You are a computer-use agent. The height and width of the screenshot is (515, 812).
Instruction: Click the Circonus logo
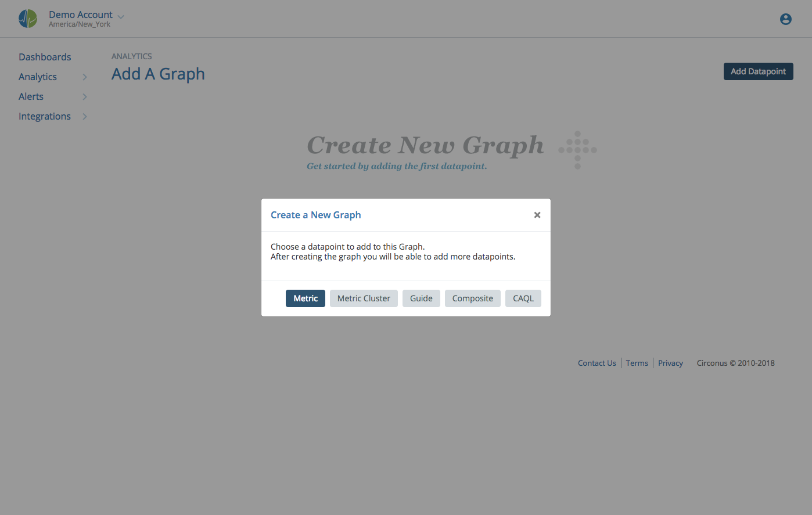[27, 18]
